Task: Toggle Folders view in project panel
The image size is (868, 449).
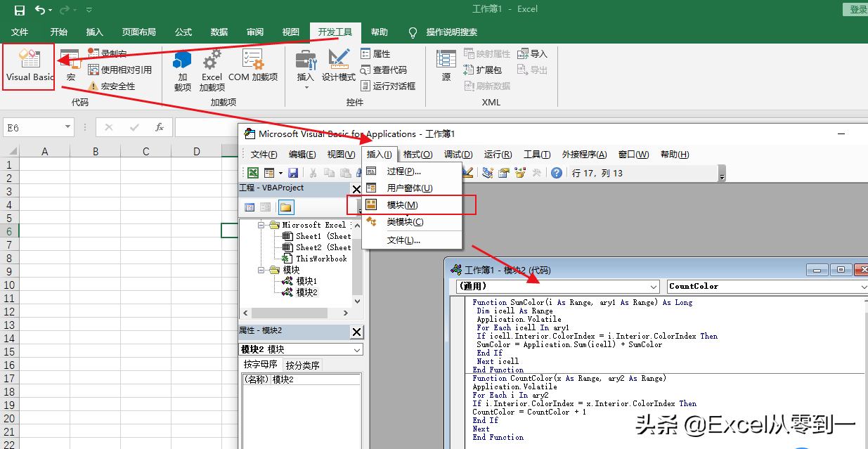Action: (286, 207)
